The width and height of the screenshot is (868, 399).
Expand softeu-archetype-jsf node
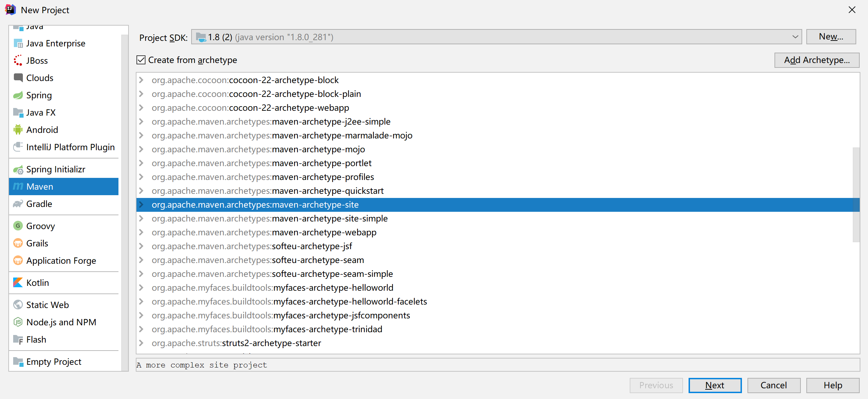click(141, 246)
